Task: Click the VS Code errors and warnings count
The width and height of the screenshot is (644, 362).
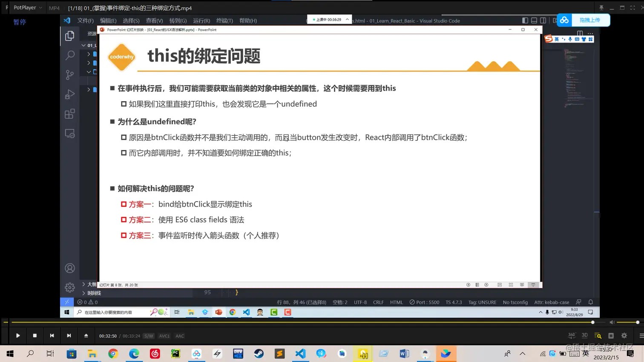Action: point(87,302)
